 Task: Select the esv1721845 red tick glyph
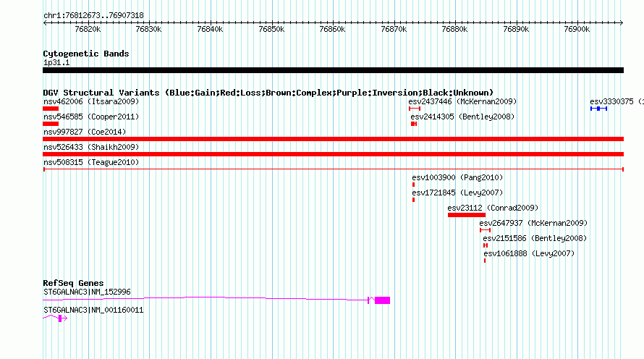click(x=414, y=200)
